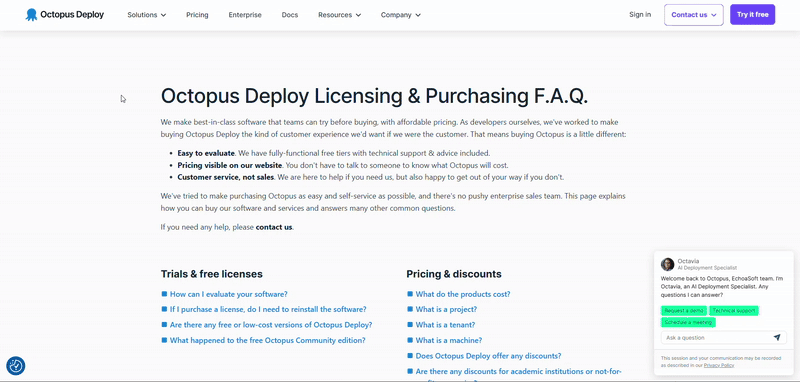This screenshot has height=382, width=800.
Task: Open 'free or low-cost versions' question
Action: [x=271, y=325]
